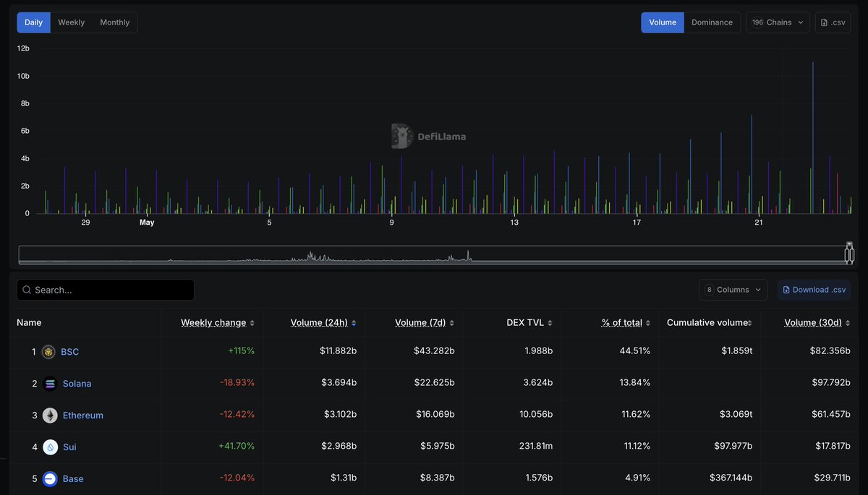The width and height of the screenshot is (868, 495).
Task: Export chart data with .csv button
Action: pyautogui.click(x=833, y=22)
